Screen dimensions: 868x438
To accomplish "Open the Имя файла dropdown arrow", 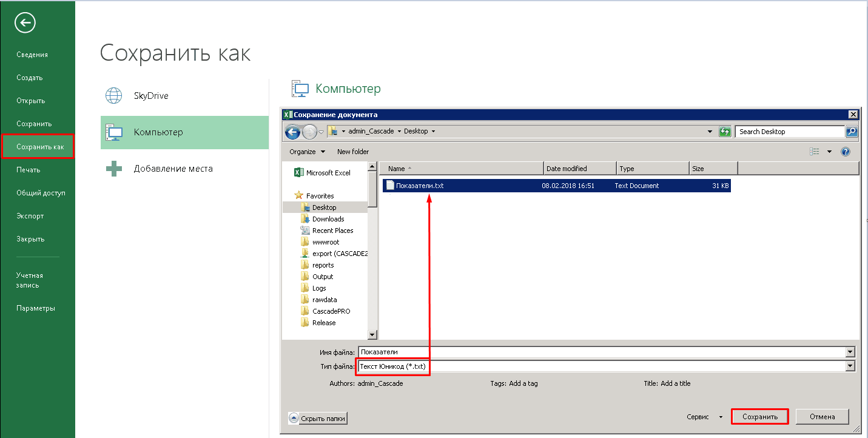I will (850, 352).
